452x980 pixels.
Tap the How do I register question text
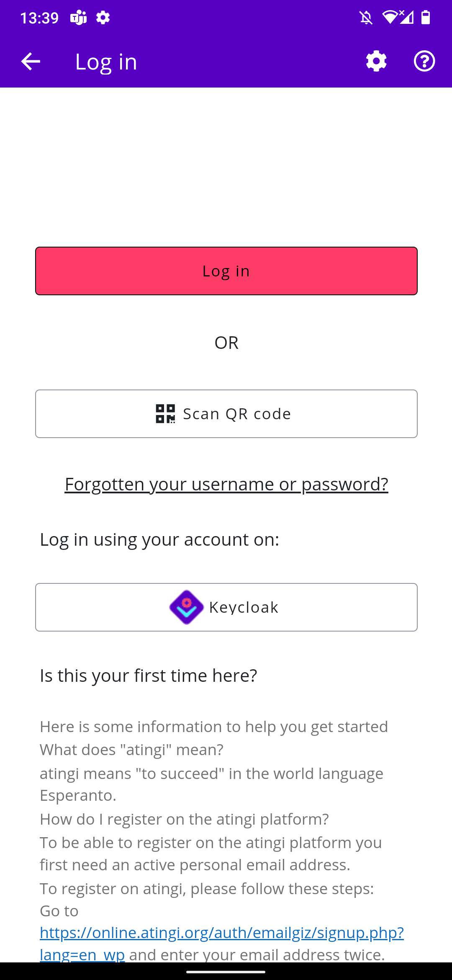(x=184, y=819)
